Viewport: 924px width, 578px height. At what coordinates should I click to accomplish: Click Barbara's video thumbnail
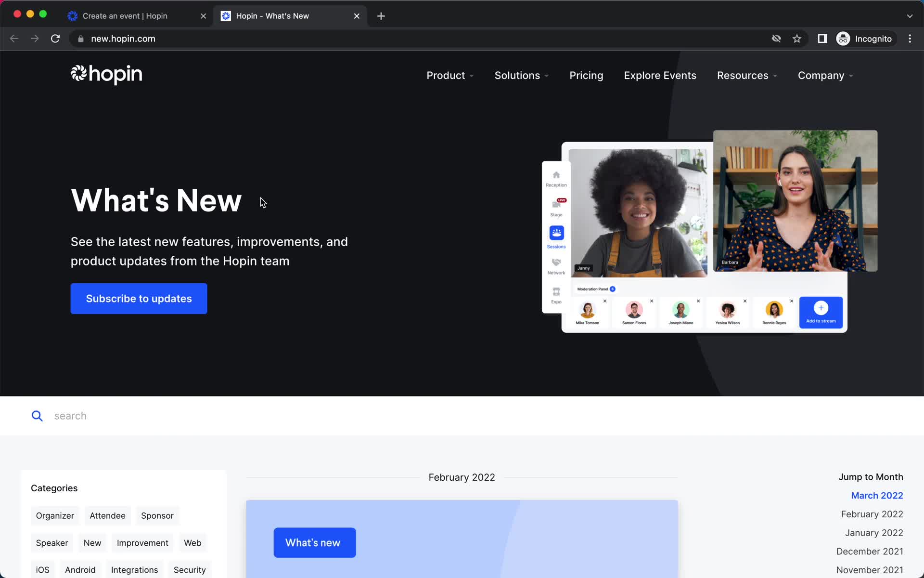(x=795, y=201)
